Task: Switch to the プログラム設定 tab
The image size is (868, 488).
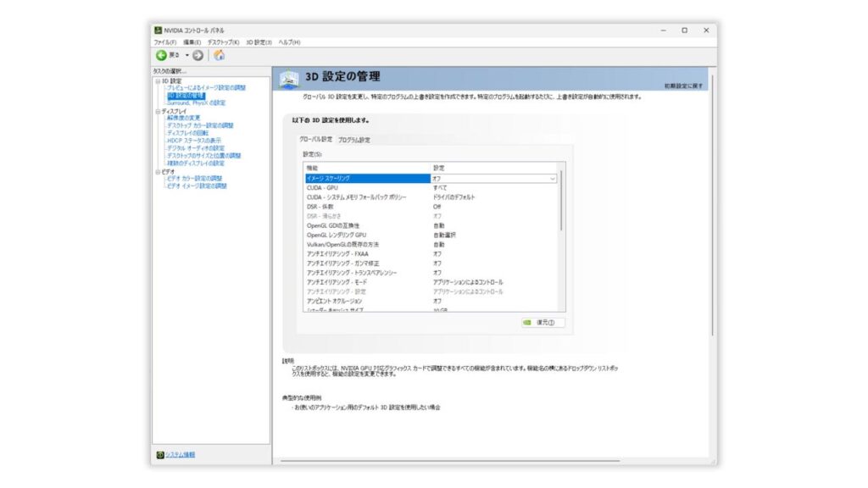Action: pyautogui.click(x=354, y=140)
